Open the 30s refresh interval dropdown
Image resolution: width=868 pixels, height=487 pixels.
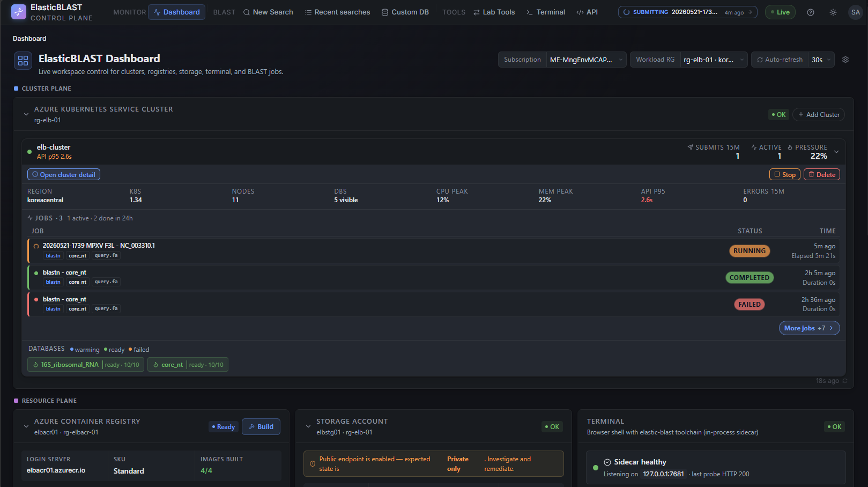[821, 60]
